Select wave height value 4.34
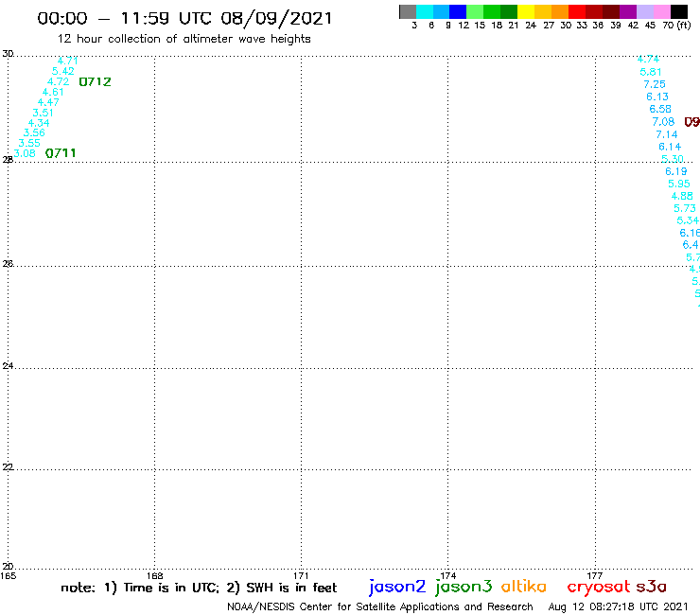The height and width of the screenshot is (615, 700). tap(39, 123)
